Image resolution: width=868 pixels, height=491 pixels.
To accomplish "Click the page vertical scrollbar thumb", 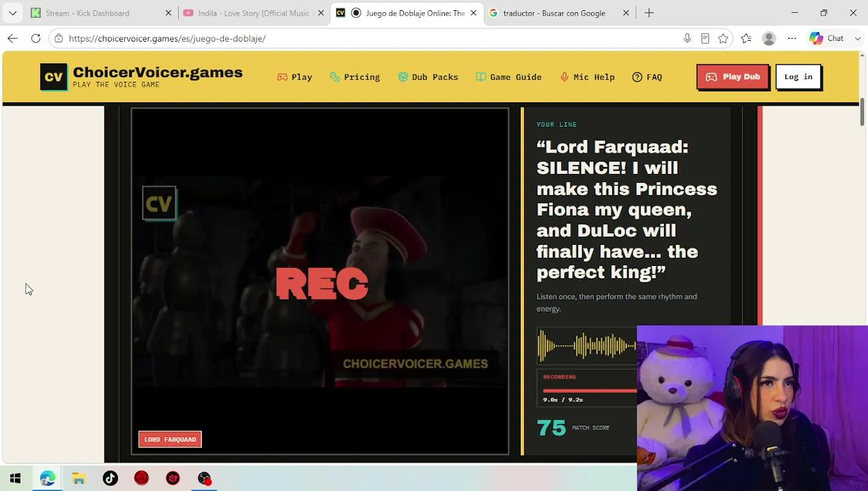I will [863, 112].
